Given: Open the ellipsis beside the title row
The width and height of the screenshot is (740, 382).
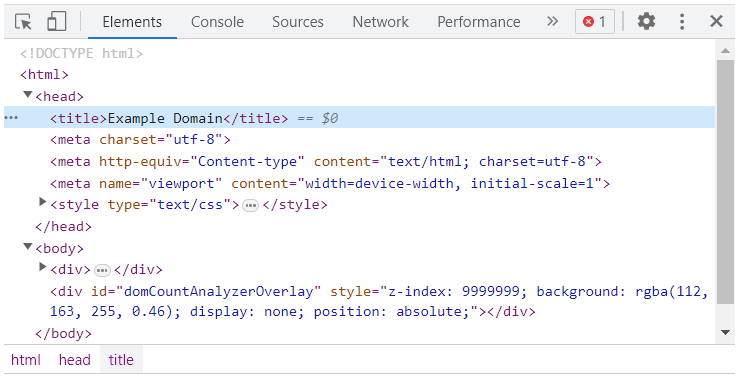Looking at the screenshot, I should [11, 118].
